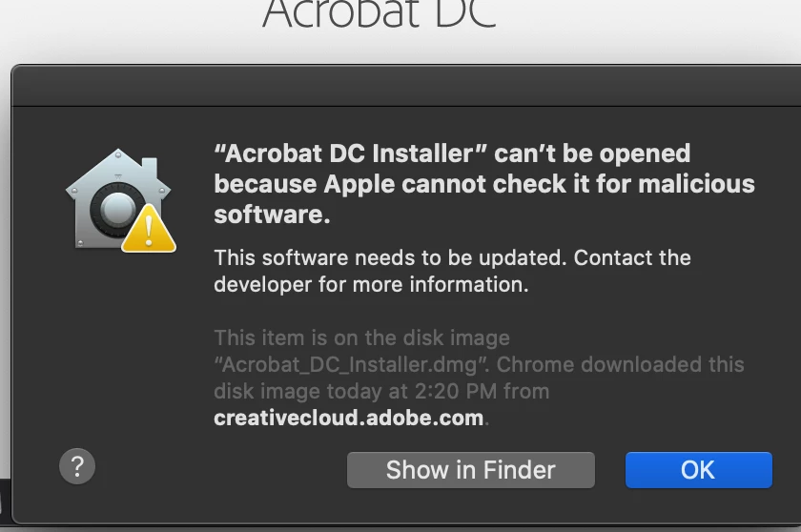Dismiss the dialog with the OK button

pos(699,470)
